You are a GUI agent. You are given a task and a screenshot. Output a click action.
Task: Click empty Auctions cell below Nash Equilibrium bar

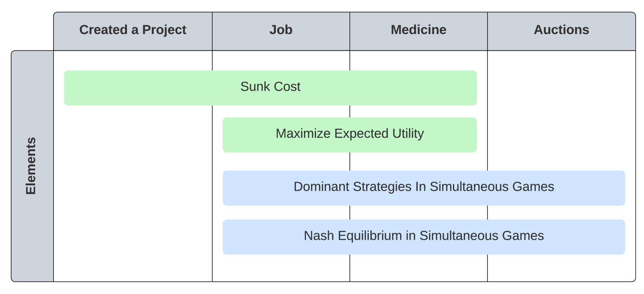tap(561, 268)
